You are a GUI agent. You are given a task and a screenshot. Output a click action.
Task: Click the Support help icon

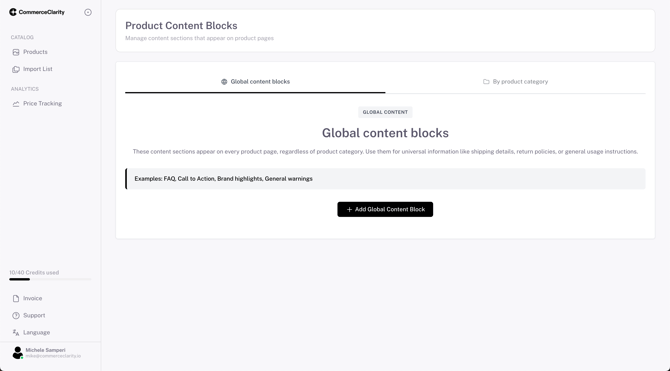[x=16, y=315]
